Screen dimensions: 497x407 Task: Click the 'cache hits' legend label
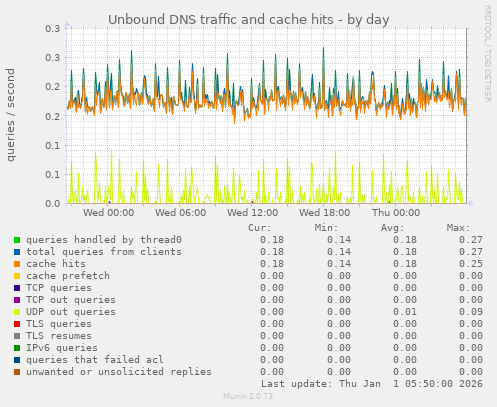click(56, 264)
